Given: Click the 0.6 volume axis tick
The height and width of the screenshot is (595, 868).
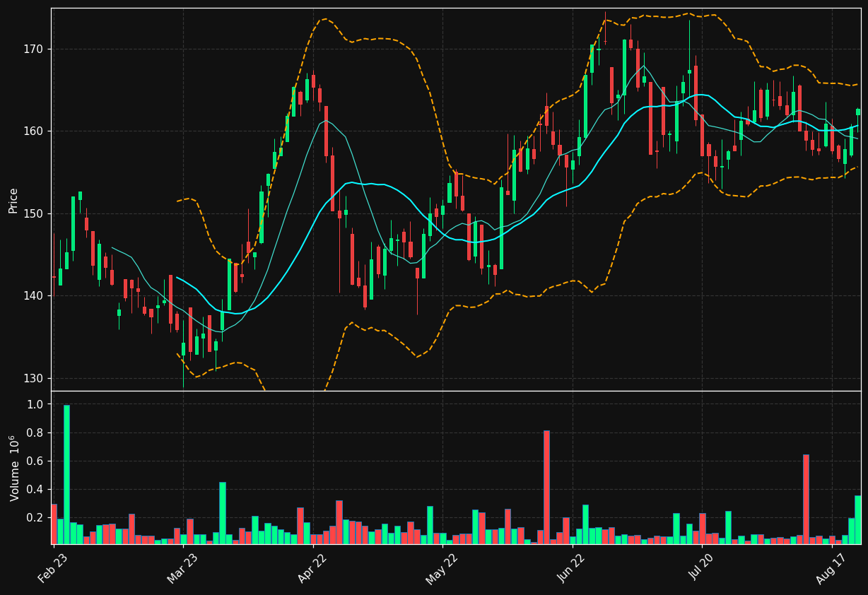Looking at the screenshot, I should pos(35,461).
